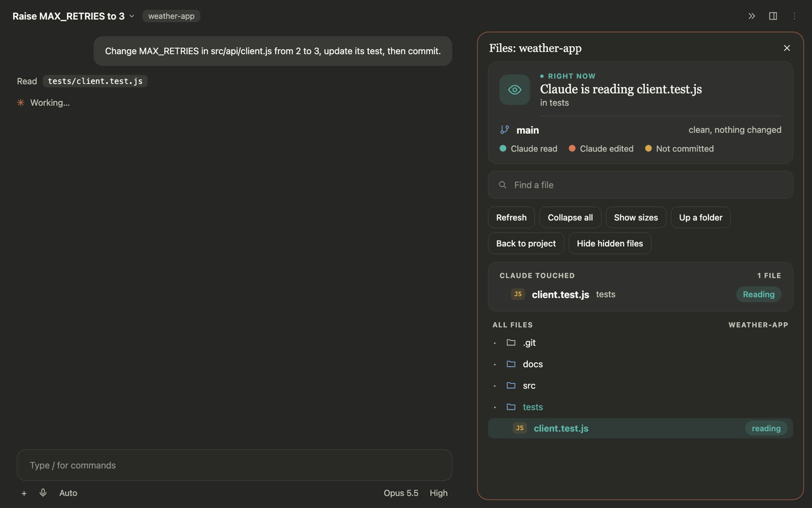Screen dimensions: 812x508
Task: Click the Type / for commands input
Action: 234,465
